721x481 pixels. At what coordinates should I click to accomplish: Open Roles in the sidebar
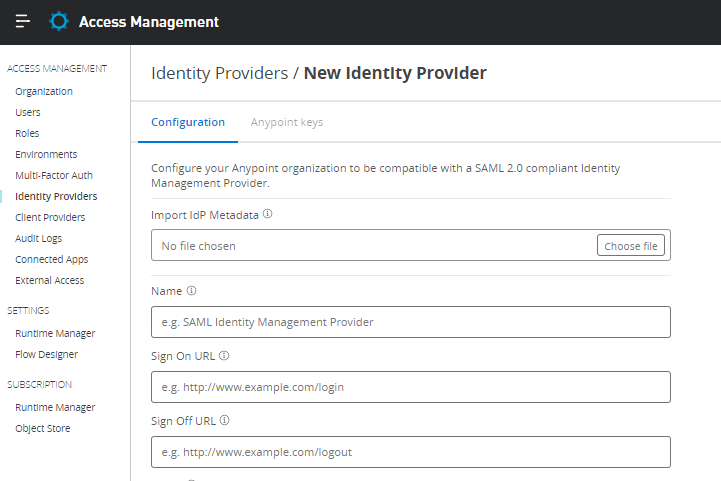(x=27, y=133)
